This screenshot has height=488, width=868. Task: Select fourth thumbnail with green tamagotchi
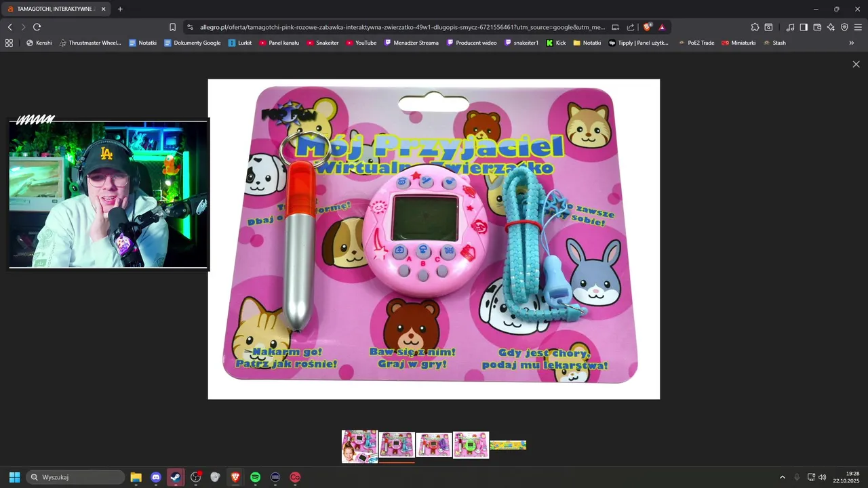click(x=471, y=445)
